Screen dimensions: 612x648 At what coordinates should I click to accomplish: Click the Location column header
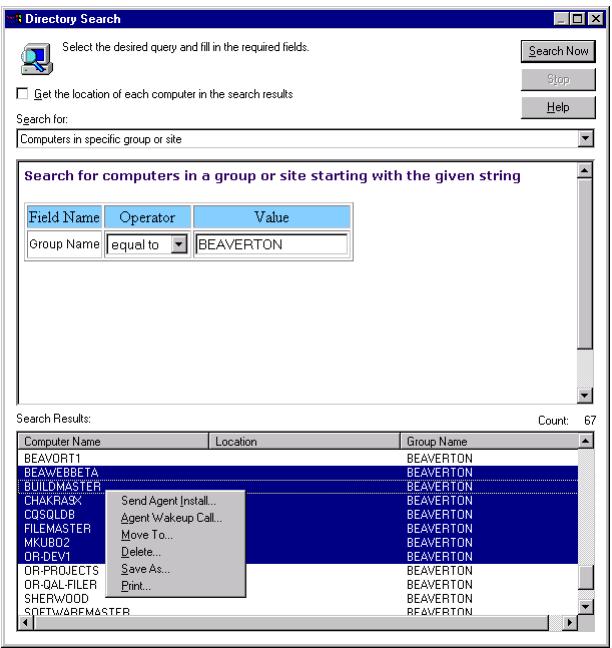click(304, 441)
